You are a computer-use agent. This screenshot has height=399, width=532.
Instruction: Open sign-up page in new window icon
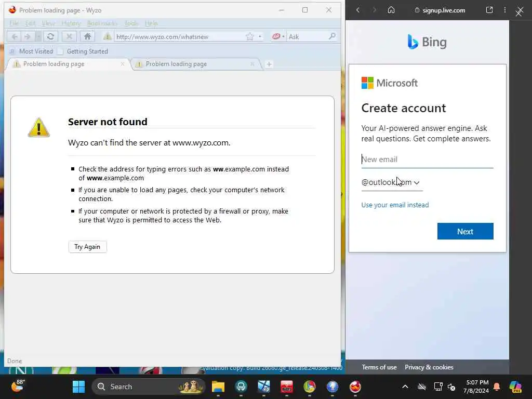click(x=489, y=10)
